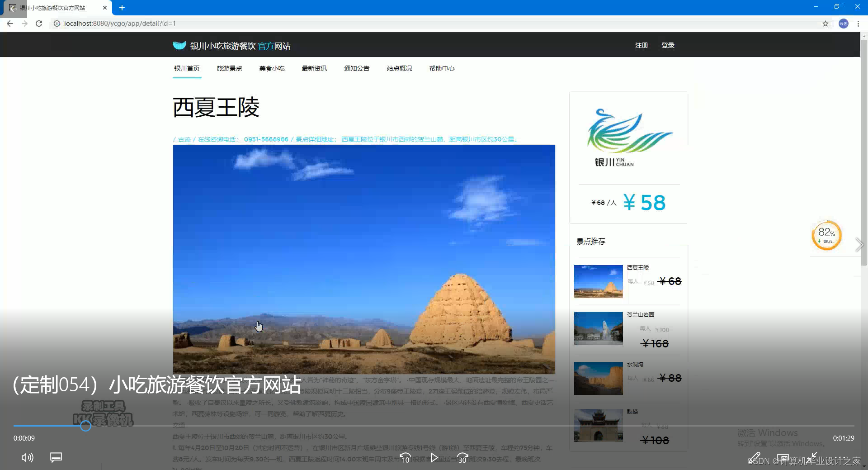Skip forward 30 seconds

click(462, 457)
